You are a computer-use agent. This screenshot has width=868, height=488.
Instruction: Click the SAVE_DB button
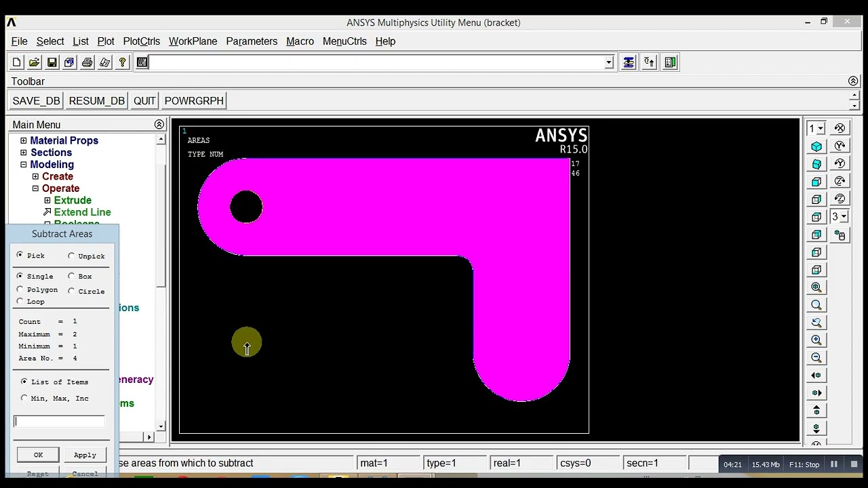coord(37,101)
